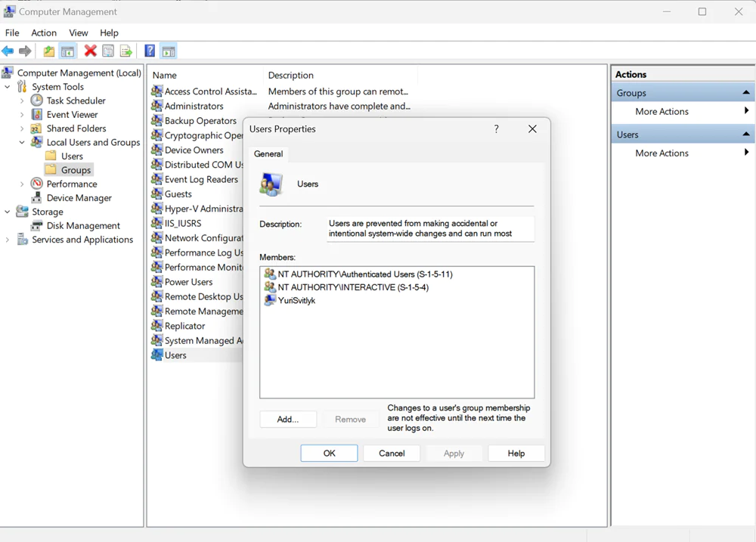
Task: Click Cancel in Users Properties dialog
Action: click(x=392, y=454)
